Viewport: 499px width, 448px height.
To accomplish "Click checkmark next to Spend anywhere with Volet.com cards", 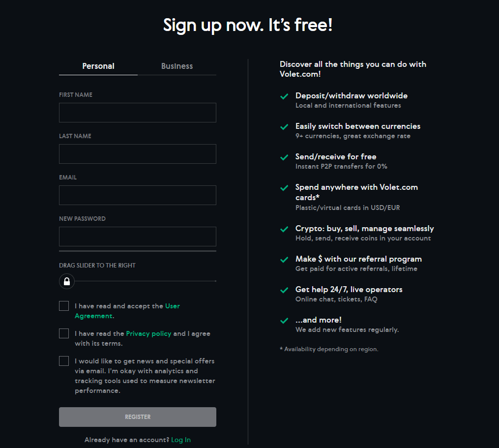I will [284, 188].
